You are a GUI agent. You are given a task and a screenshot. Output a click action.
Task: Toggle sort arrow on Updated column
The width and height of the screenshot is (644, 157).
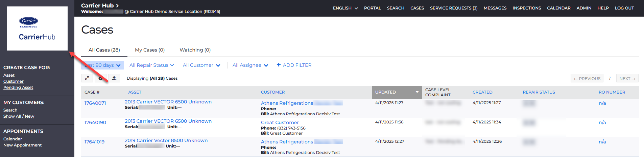pos(417,92)
